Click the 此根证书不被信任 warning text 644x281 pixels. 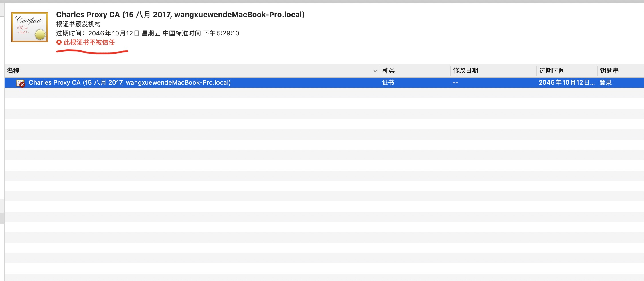[x=89, y=42]
